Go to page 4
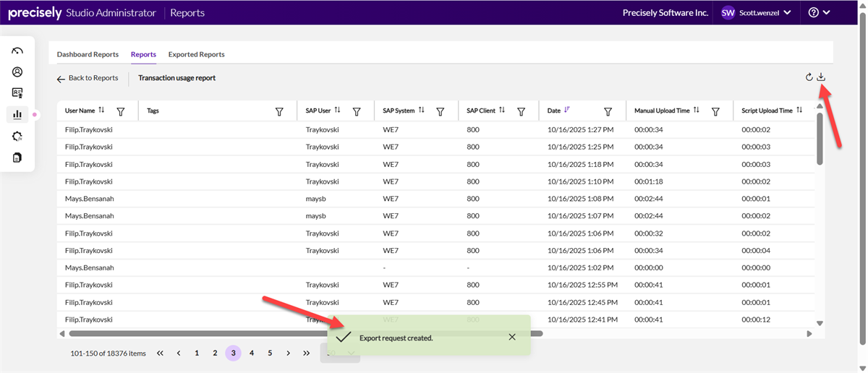The image size is (868, 373). (x=252, y=353)
